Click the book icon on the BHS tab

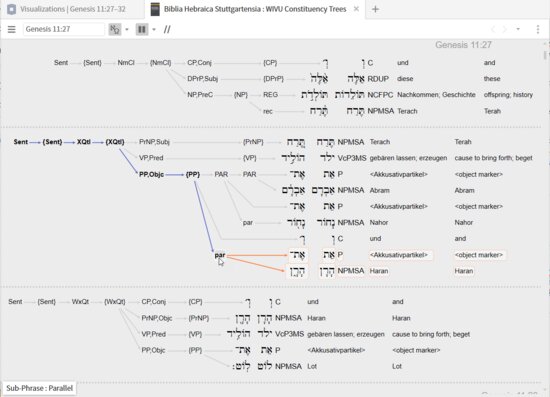coord(155,9)
